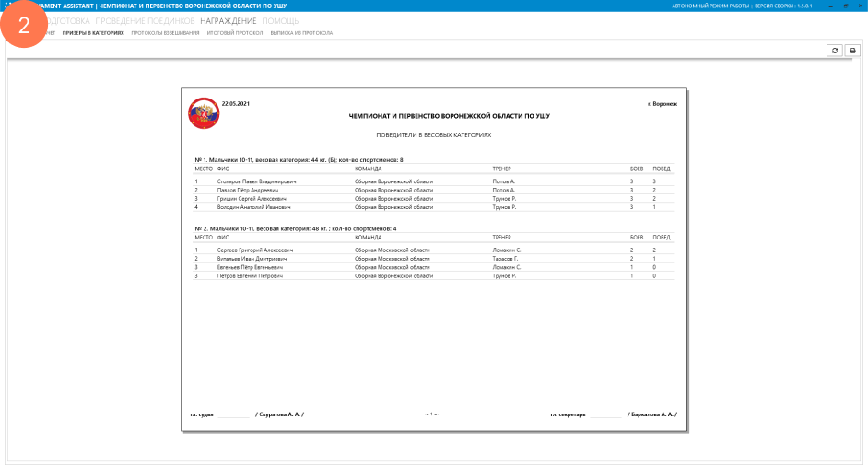
Task: Open the Выписка из протокола tab
Action: pos(302,32)
